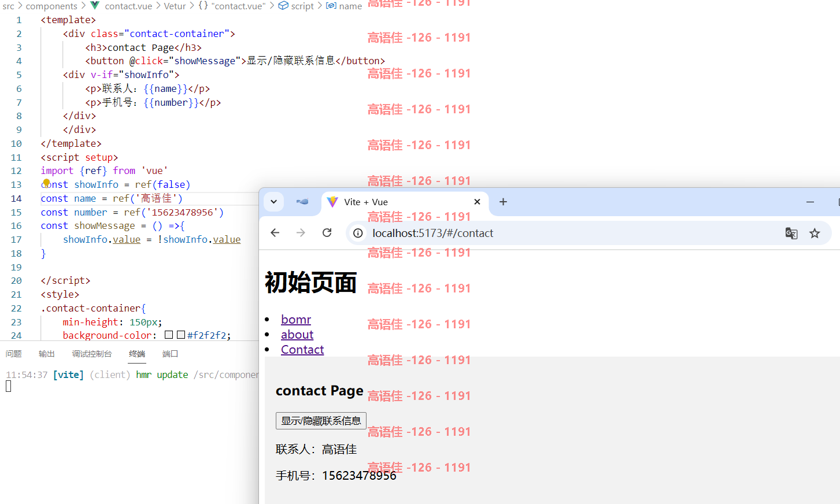The width and height of the screenshot is (840, 504).
Task: Click the braces icon before "contact.vue" breadcrumb
Action: [x=203, y=6]
